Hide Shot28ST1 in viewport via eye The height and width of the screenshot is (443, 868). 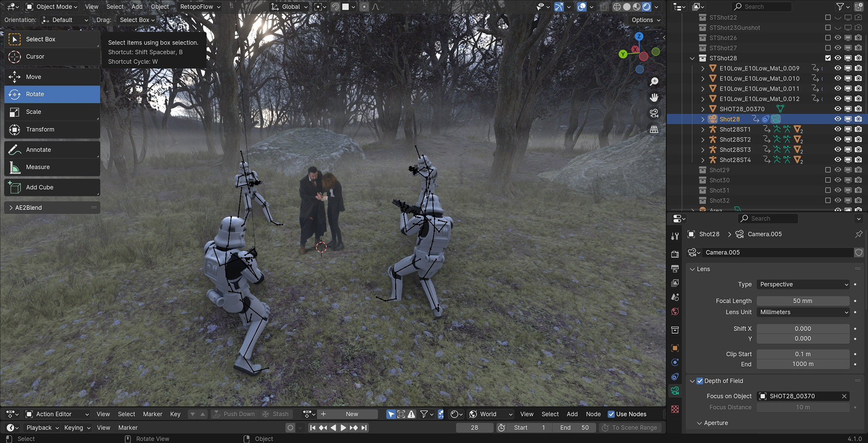point(838,129)
